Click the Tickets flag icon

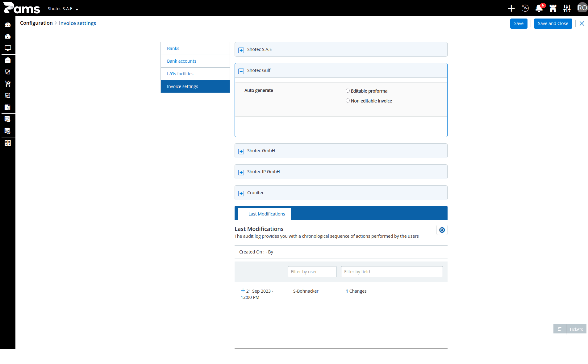click(560, 329)
